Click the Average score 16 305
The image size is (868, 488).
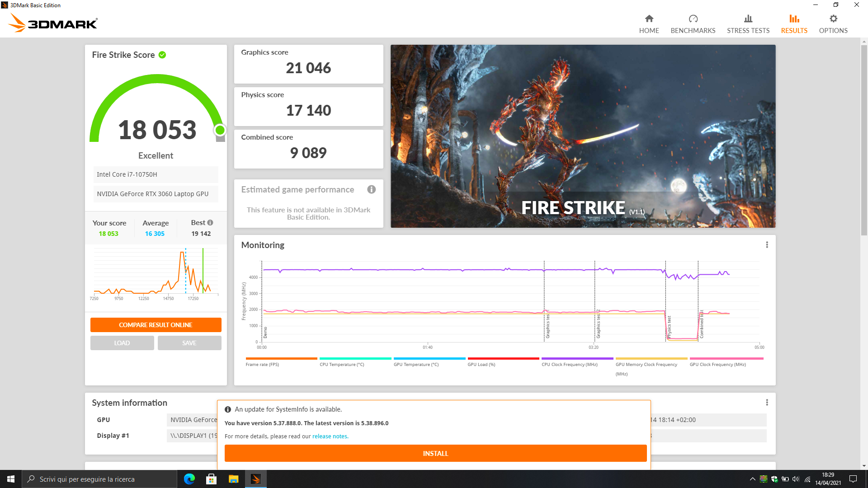tap(155, 234)
